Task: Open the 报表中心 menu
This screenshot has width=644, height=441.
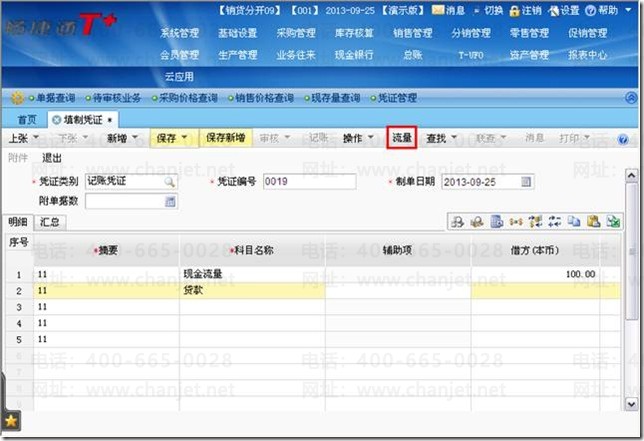Action: click(x=587, y=55)
